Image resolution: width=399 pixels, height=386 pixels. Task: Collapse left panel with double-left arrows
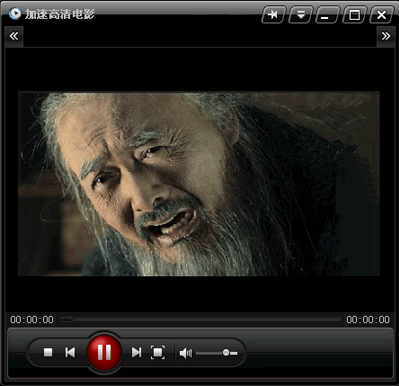[14, 36]
